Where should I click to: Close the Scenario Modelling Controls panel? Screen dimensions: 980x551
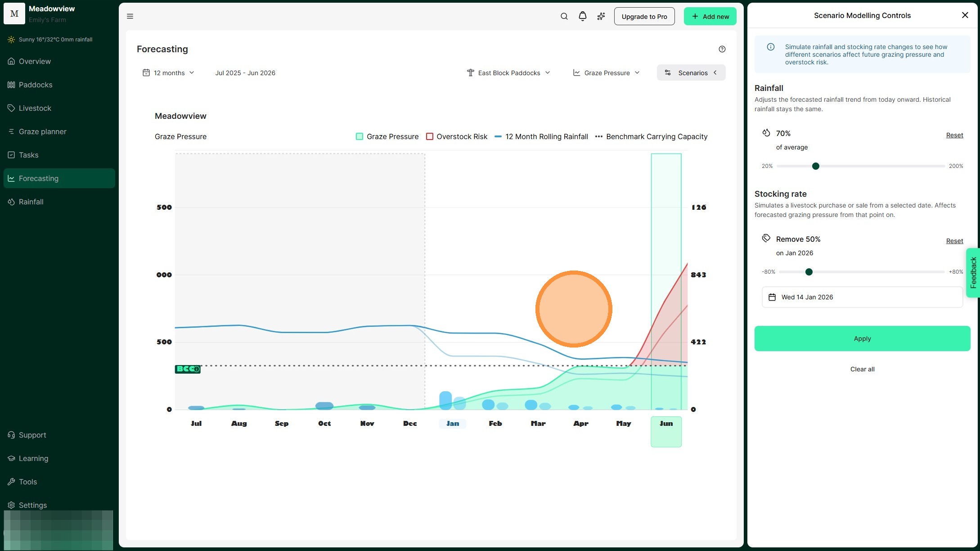(x=965, y=15)
